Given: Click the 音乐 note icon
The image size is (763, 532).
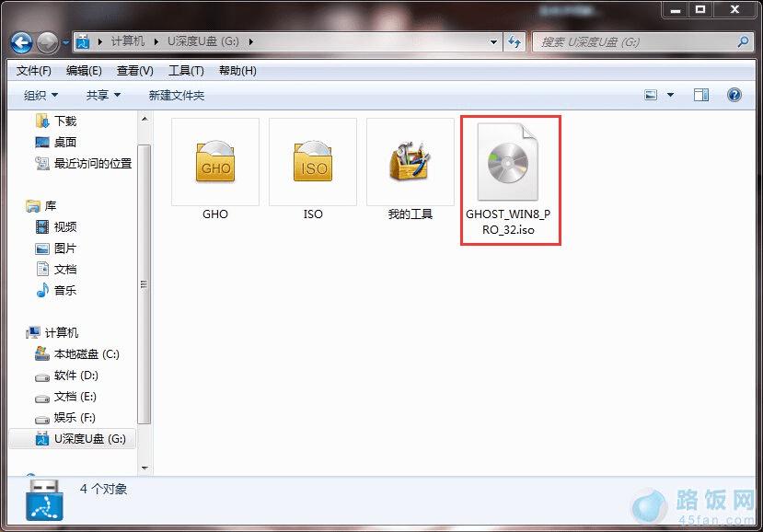Looking at the screenshot, I should 42,290.
